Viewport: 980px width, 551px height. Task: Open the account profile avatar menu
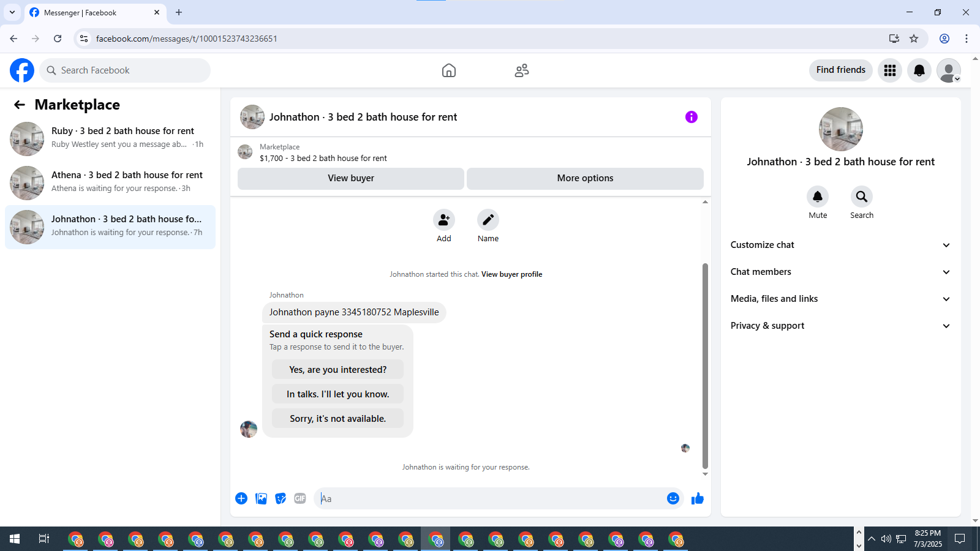click(949, 70)
